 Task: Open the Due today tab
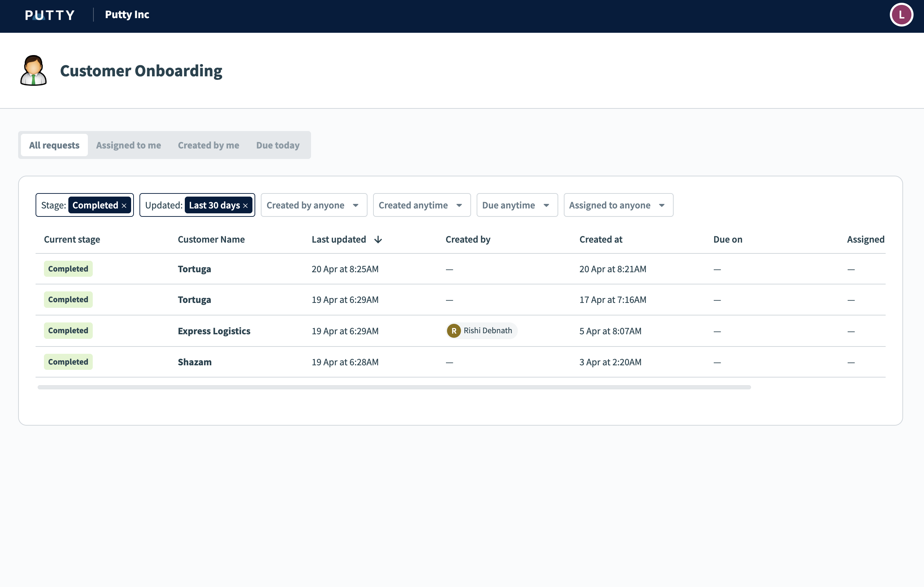pyautogui.click(x=278, y=145)
